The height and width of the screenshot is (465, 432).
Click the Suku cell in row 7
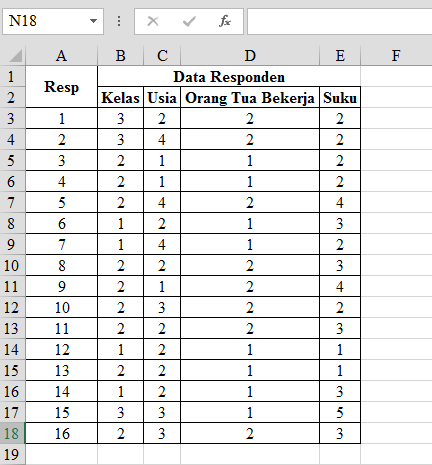point(340,202)
